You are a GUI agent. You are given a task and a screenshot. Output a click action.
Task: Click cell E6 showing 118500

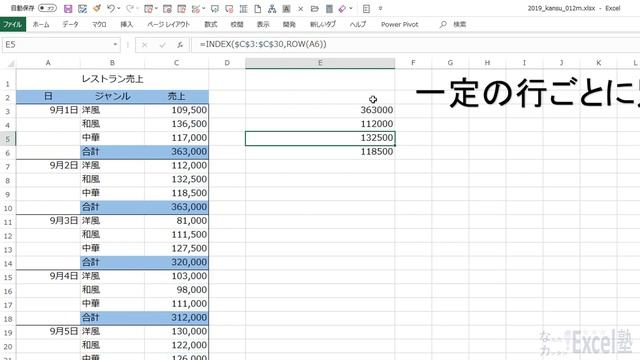pos(320,152)
